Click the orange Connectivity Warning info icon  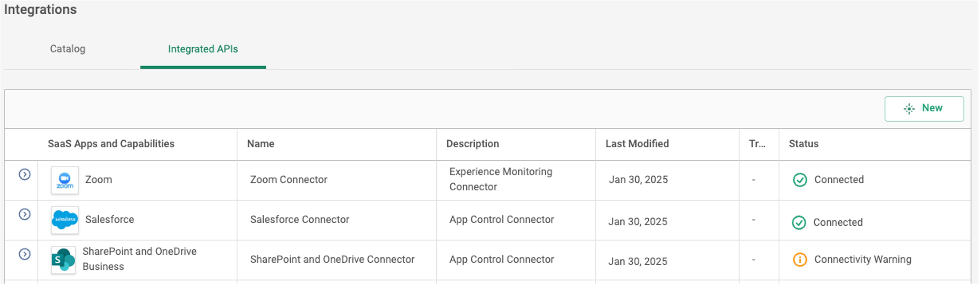coord(800,260)
